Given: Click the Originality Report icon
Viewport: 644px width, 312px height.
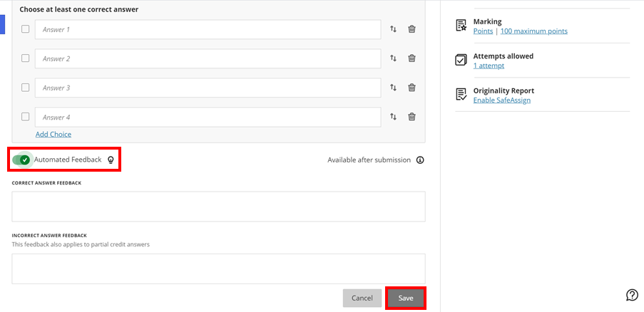Looking at the screenshot, I should coord(461,94).
